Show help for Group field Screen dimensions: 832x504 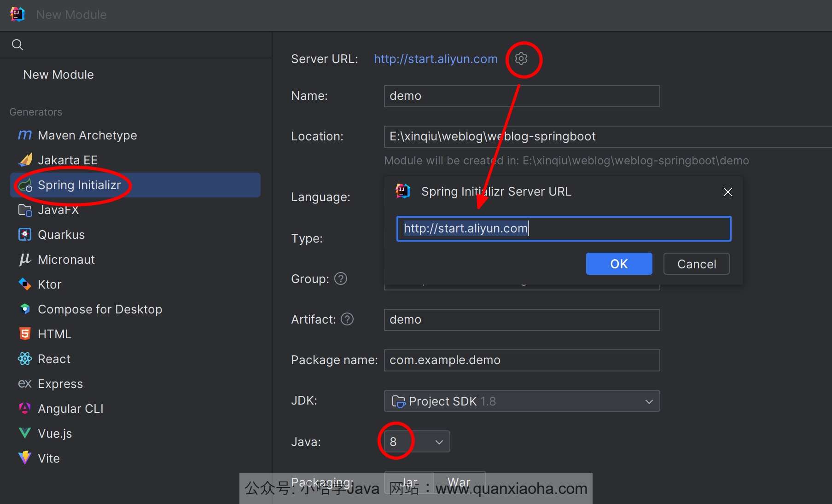point(341,278)
